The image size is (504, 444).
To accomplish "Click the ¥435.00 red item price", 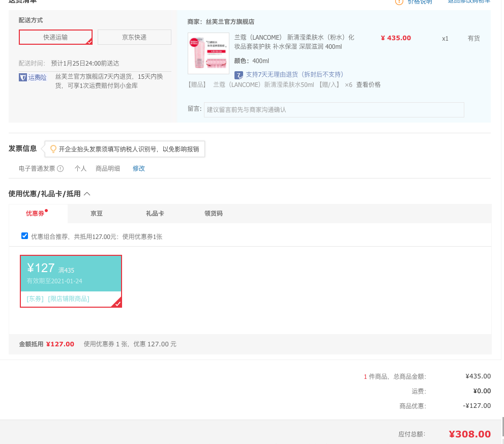I will [x=396, y=38].
